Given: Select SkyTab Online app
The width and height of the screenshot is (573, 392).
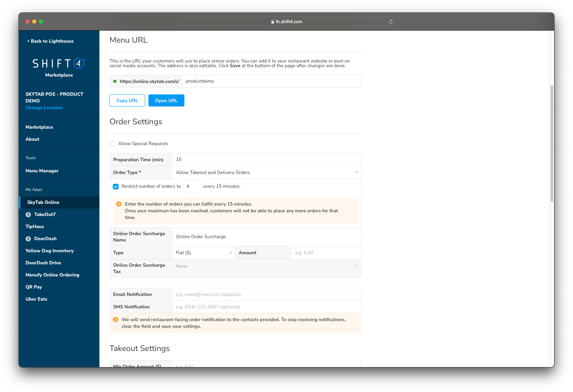Looking at the screenshot, I should pyautogui.click(x=59, y=202).
